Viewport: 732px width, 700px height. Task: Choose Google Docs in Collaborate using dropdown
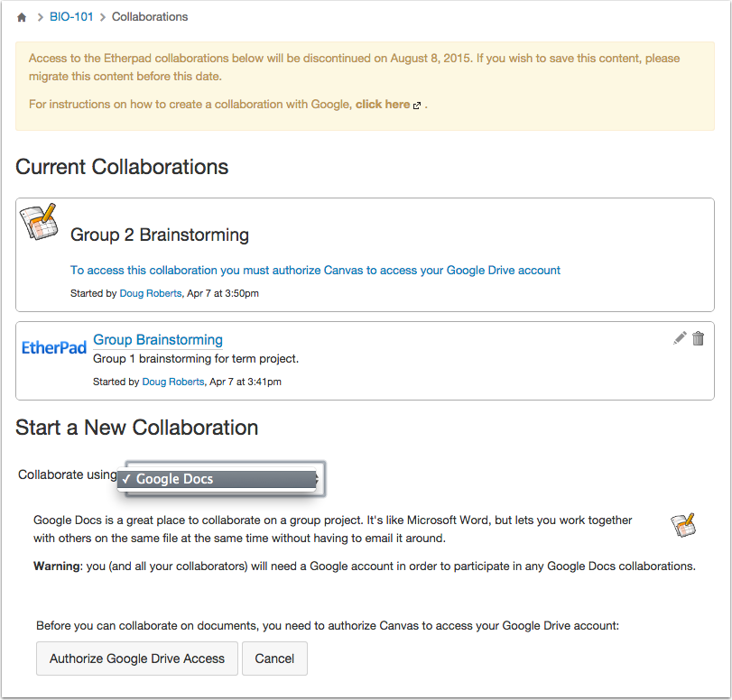click(221, 479)
